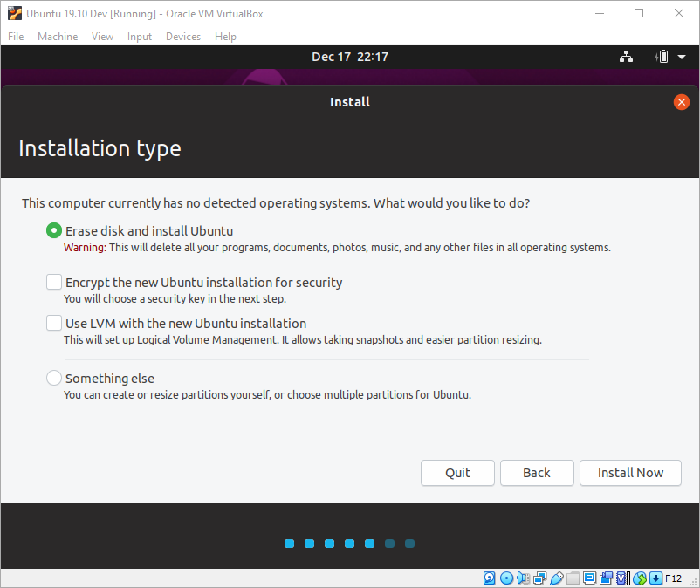Click the keyboard capture arrow icon near F12
The height and width of the screenshot is (588, 700).
(655, 578)
